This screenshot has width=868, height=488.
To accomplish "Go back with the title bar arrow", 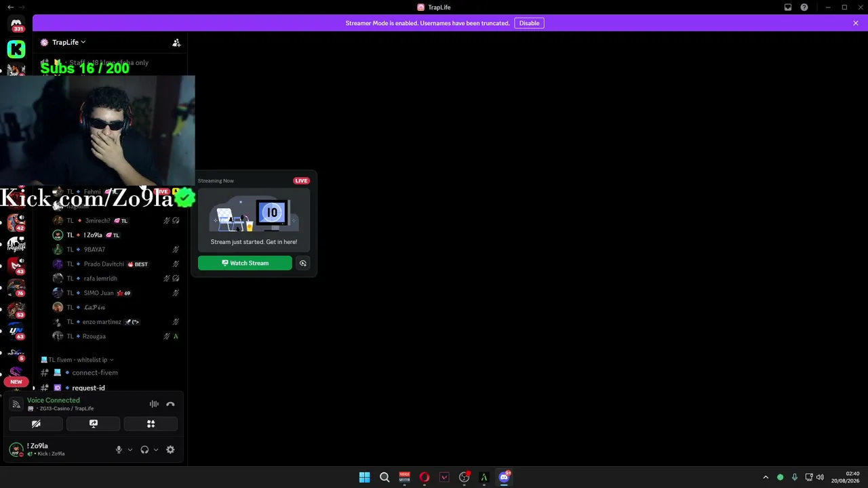I will pos(10,7).
